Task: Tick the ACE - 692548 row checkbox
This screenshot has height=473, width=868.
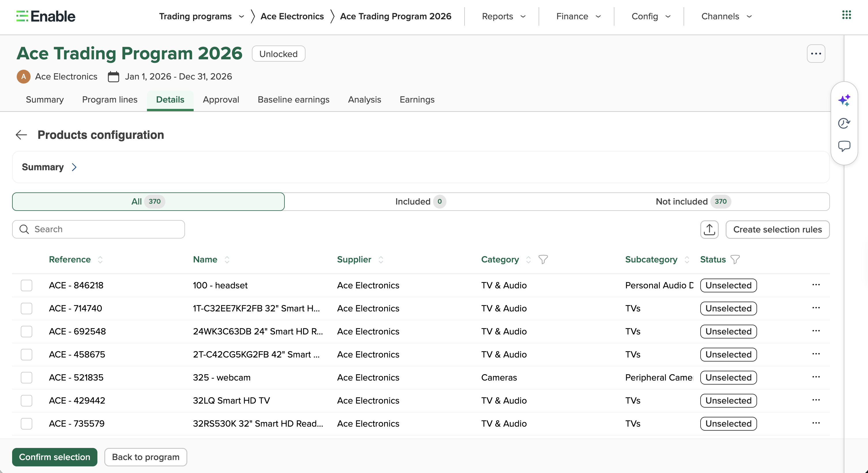Action: 26,332
